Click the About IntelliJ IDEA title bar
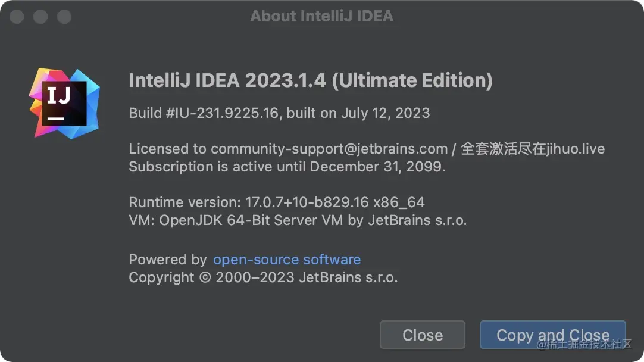 point(321,16)
